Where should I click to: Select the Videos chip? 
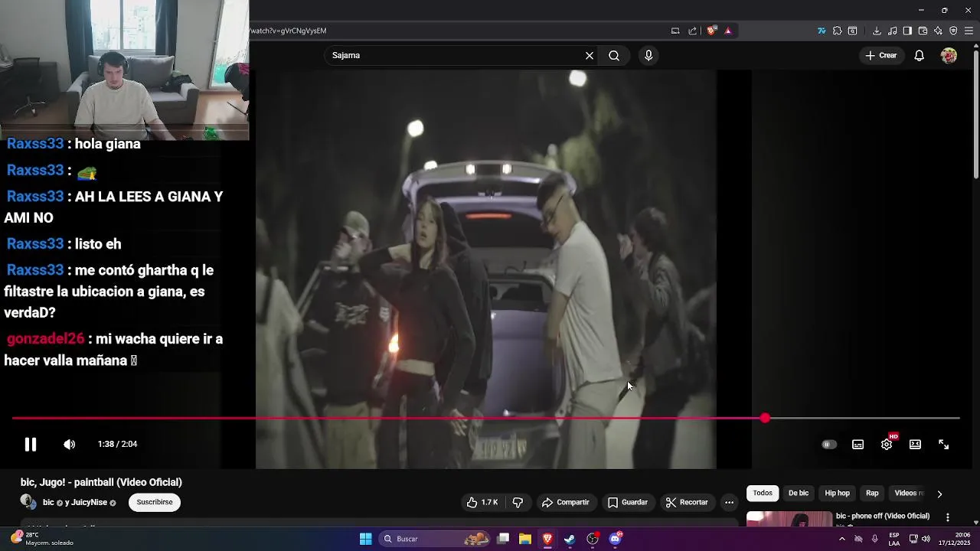tap(908, 494)
